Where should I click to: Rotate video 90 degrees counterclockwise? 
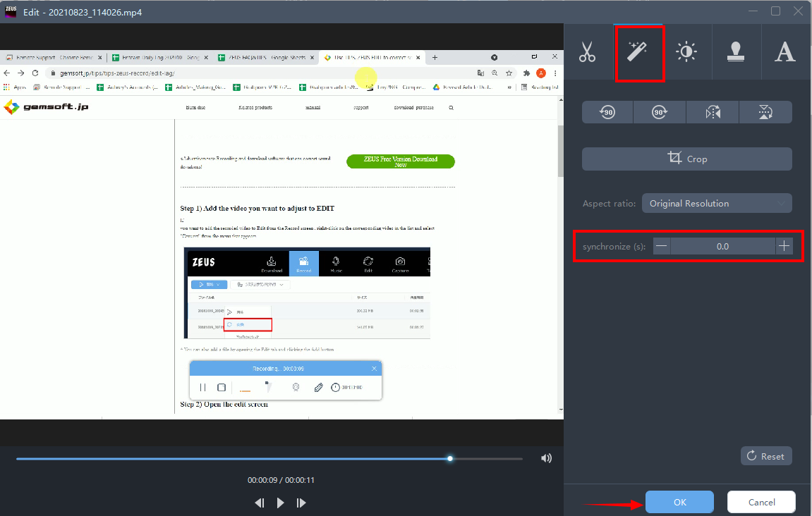pos(607,112)
